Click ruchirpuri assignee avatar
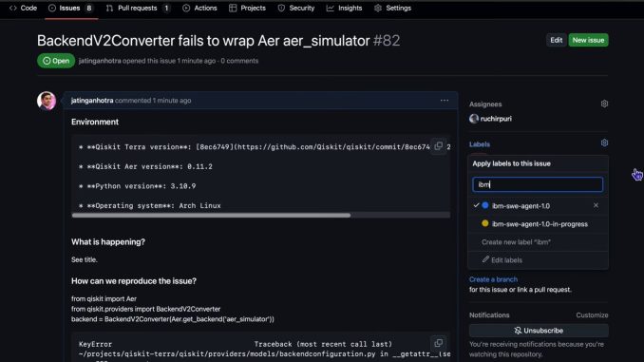Viewport: 644px width, 362px height. (x=474, y=119)
